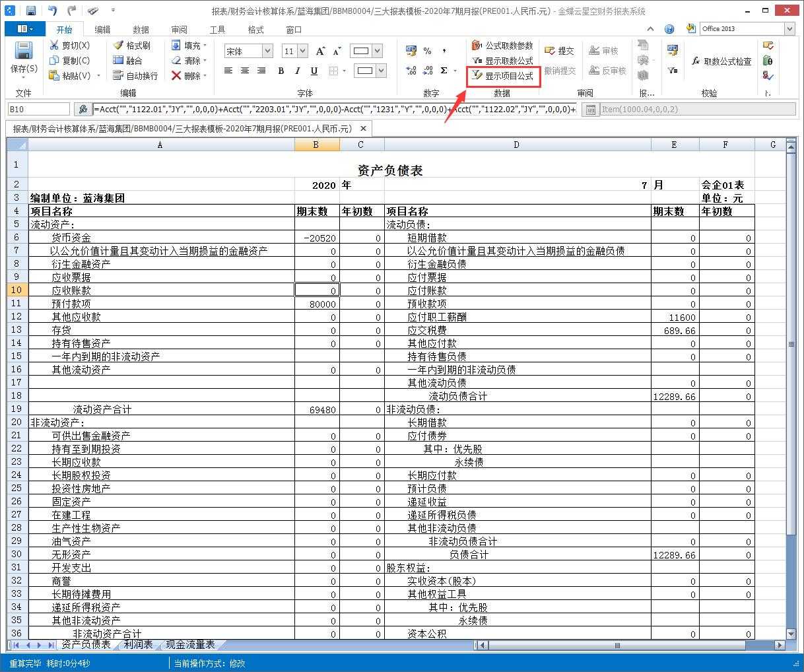Screen dimensions: 804x672
Task: Toggle 自动换行 wrap text
Action: (135, 76)
